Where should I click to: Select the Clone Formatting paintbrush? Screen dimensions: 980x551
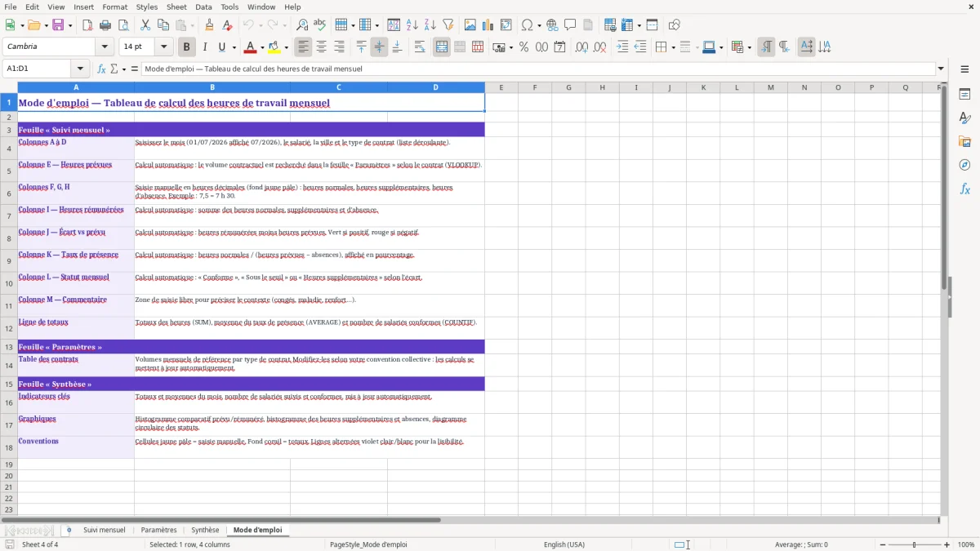pos(209,25)
